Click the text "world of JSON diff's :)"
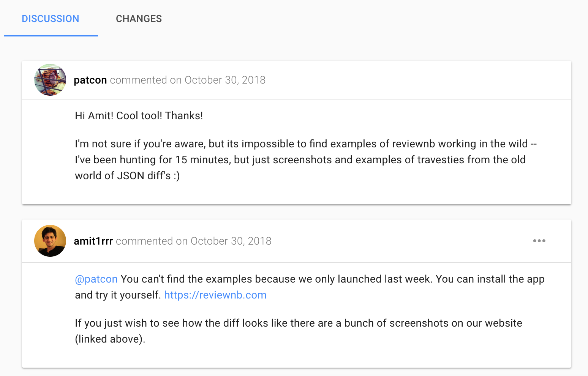588x376 pixels. (127, 176)
